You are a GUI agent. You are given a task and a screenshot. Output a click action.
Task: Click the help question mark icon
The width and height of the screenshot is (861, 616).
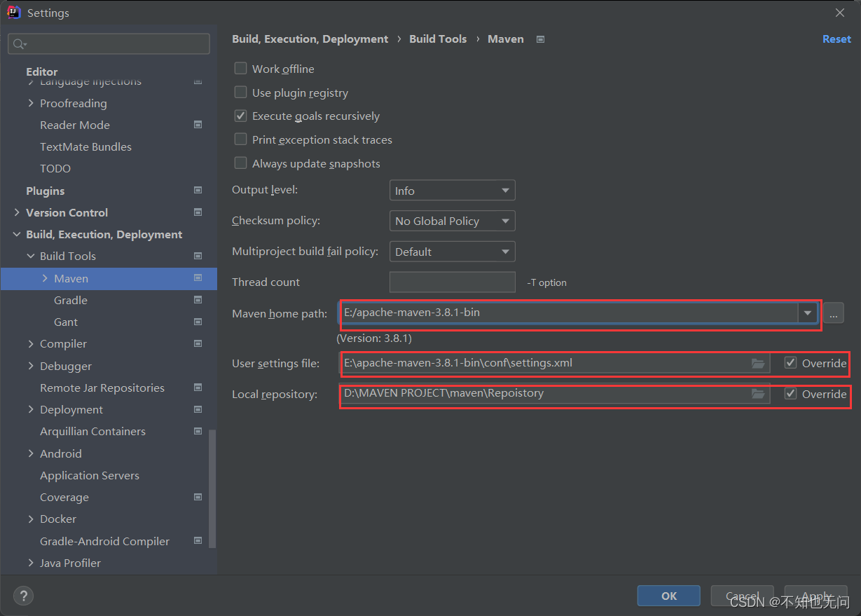click(x=23, y=596)
